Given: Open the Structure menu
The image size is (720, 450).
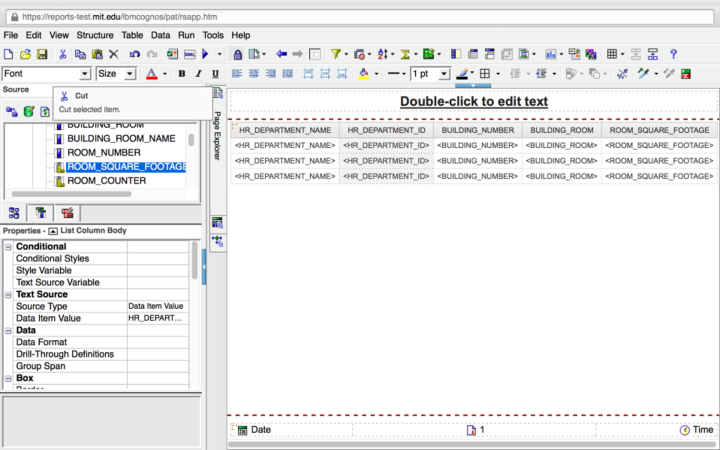Looking at the screenshot, I should (95, 35).
